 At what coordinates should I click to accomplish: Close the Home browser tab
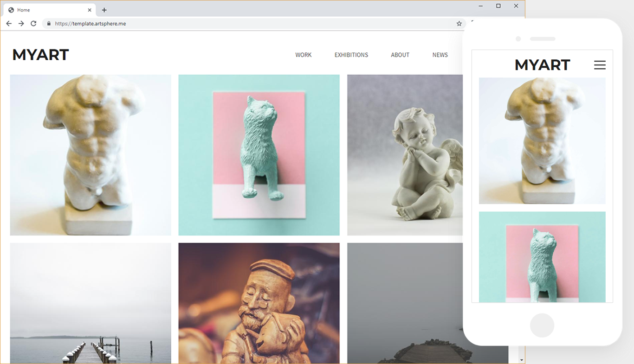pos(90,10)
